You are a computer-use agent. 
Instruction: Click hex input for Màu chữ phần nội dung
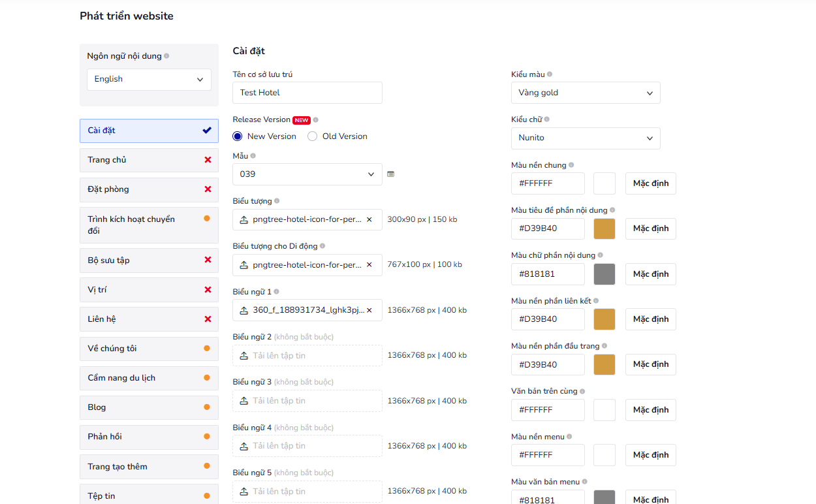click(548, 274)
